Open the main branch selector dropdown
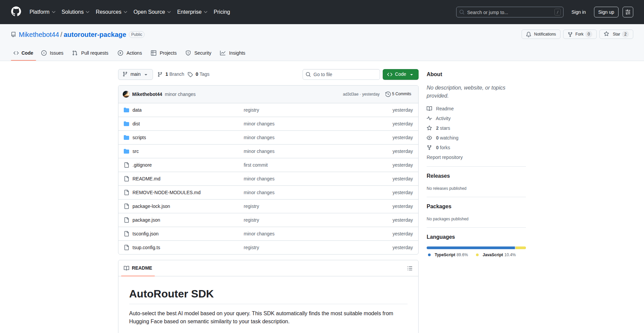644x333 pixels. [135, 74]
